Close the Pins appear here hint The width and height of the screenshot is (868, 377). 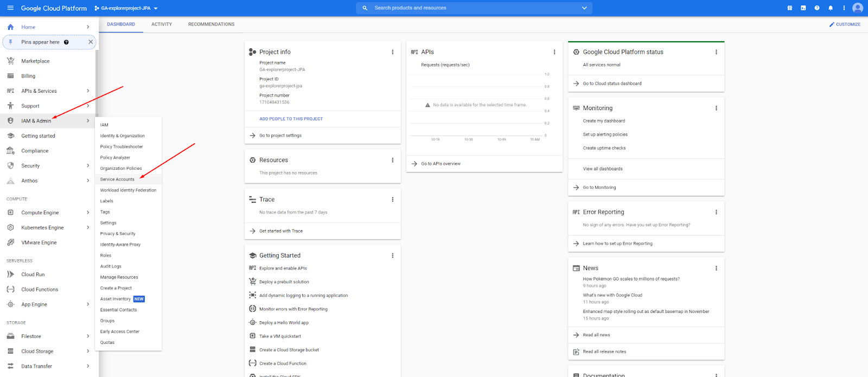tap(91, 42)
